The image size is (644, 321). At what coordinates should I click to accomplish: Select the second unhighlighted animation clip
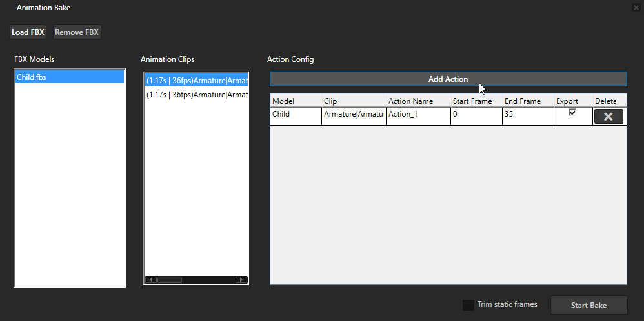click(x=196, y=95)
